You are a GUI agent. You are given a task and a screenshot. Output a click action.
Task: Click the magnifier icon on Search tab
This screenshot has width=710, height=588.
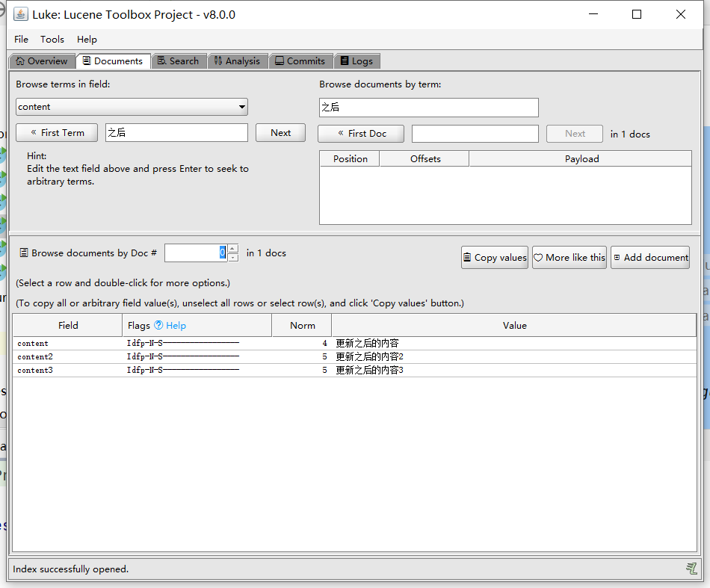[161, 61]
